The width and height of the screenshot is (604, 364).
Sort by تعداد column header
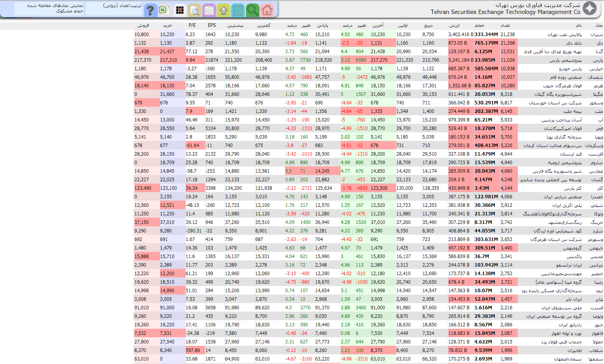pyautogui.click(x=505, y=25)
